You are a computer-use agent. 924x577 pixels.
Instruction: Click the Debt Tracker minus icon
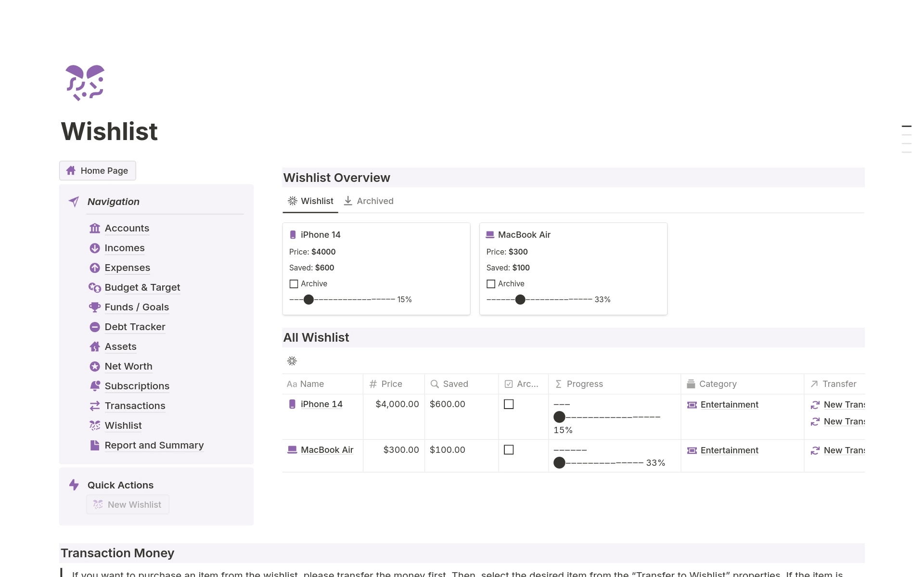tap(95, 327)
